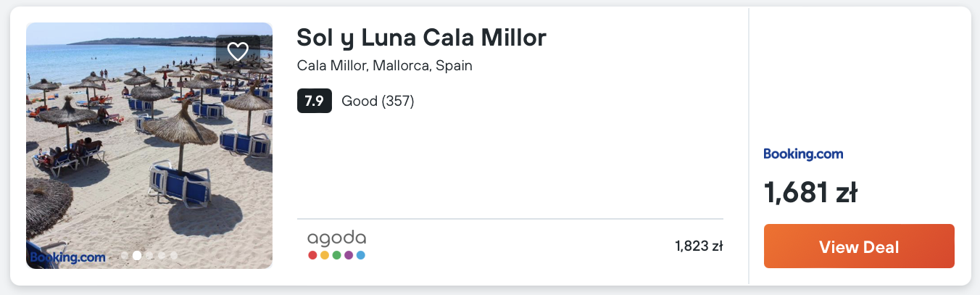The height and width of the screenshot is (295, 980).
Task: Click the 7.9 rating badge
Action: [x=315, y=101]
